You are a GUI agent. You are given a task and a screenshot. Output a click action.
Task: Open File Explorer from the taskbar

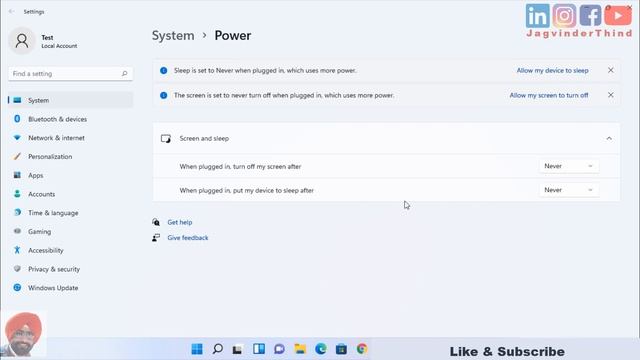coord(300,349)
